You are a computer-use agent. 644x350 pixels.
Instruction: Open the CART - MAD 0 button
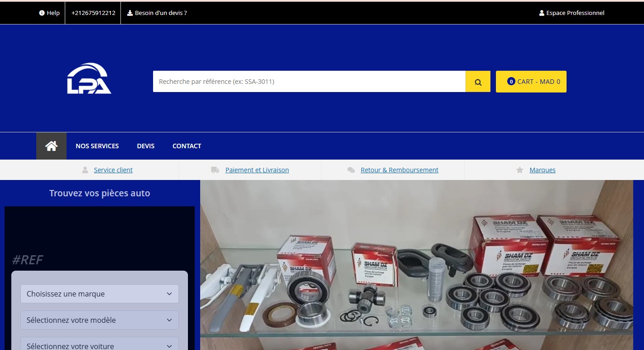click(531, 82)
